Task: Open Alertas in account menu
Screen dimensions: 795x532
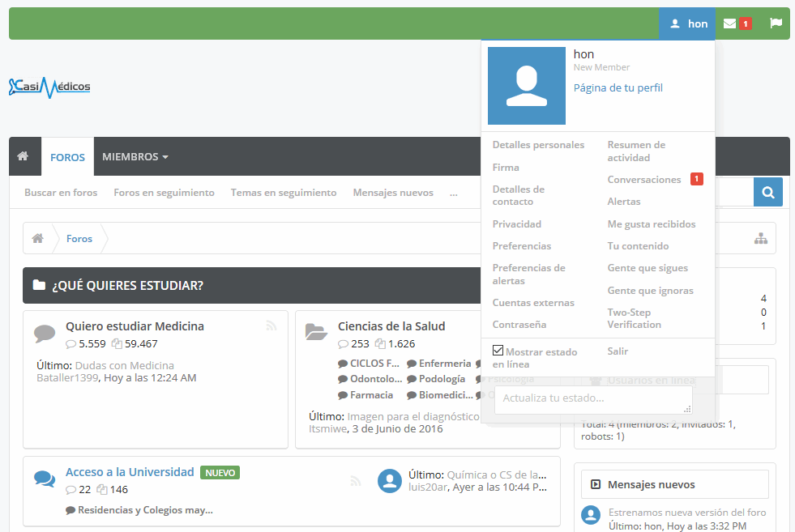Action: [624, 201]
